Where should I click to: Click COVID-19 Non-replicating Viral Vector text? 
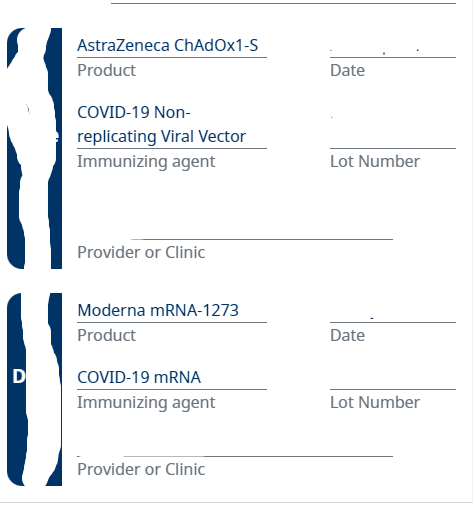(162, 124)
